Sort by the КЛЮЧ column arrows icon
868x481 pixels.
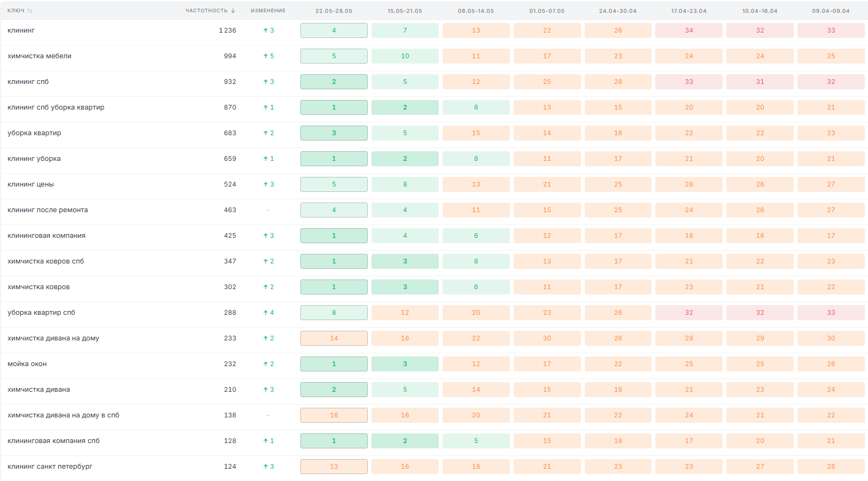point(30,11)
